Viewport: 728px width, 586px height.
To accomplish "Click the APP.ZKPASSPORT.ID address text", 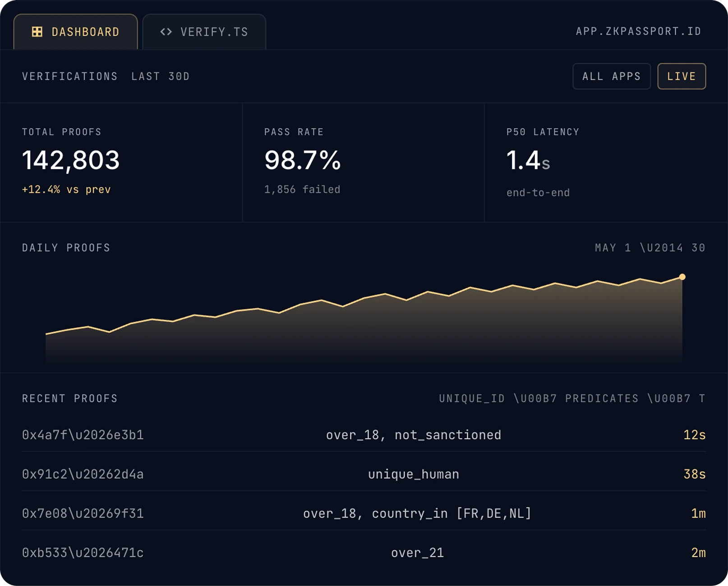I will pyautogui.click(x=638, y=31).
